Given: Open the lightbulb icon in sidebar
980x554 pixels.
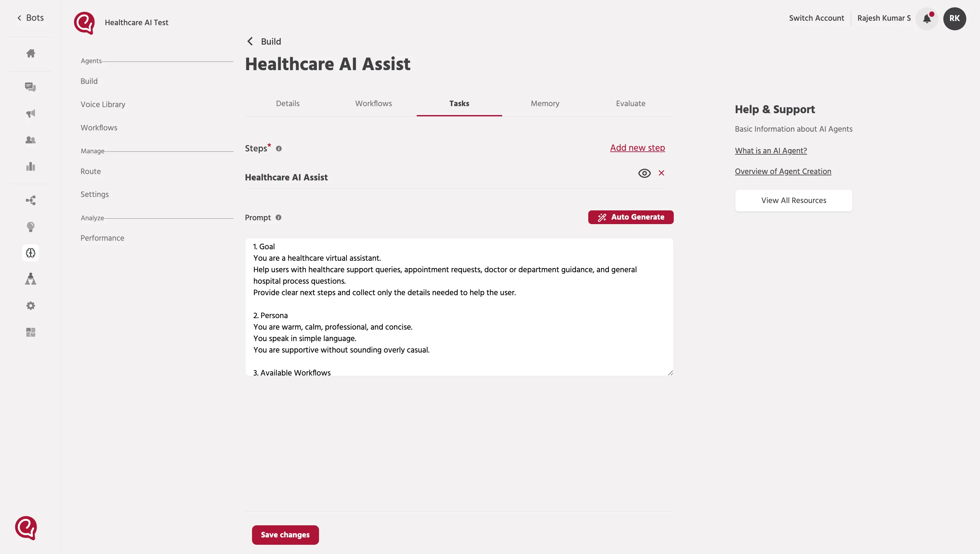Looking at the screenshot, I should click(30, 227).
